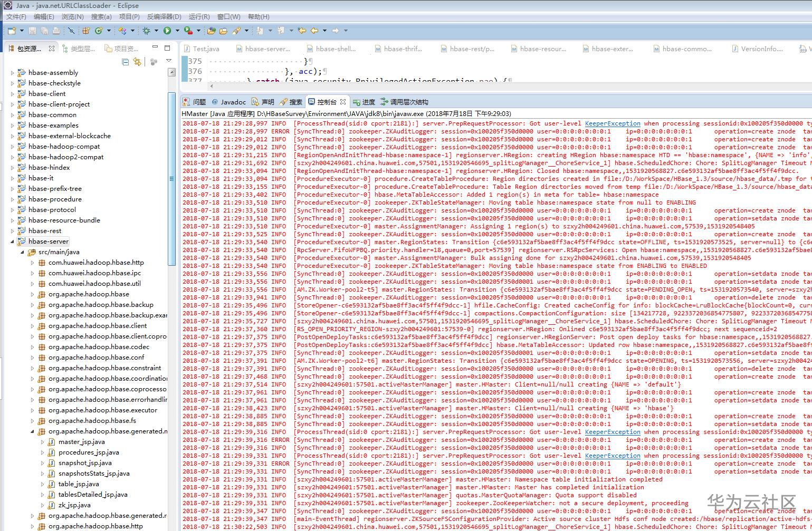
Task: Switch to the 声明 (Declaration) tab
Action: coord(263,102)
